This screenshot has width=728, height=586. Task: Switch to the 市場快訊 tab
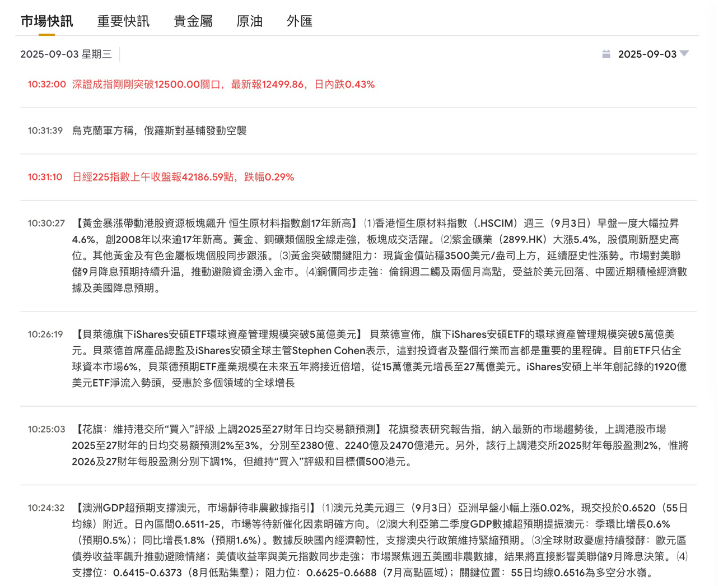tap(46, 21)
